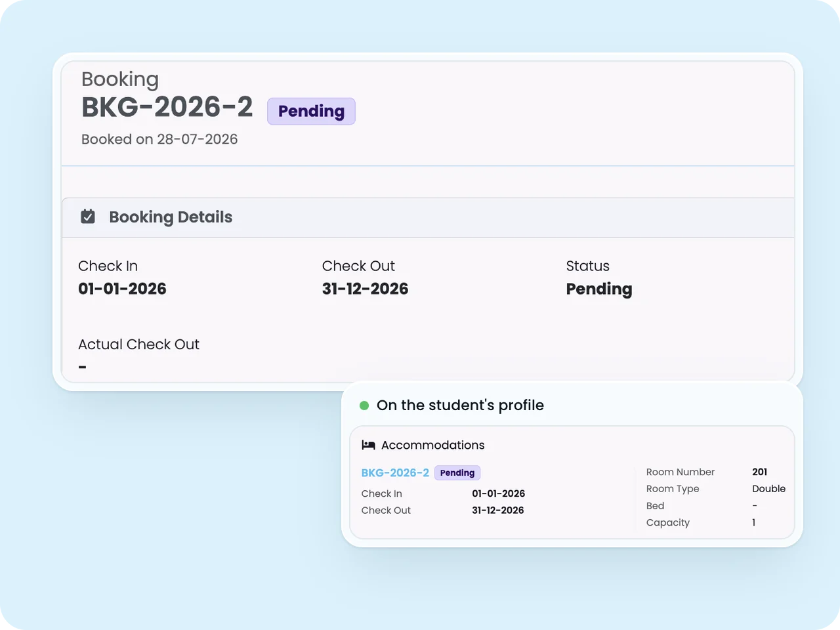Click the Check In label in Booking Details
840x630 pixels.
(108, 266)
